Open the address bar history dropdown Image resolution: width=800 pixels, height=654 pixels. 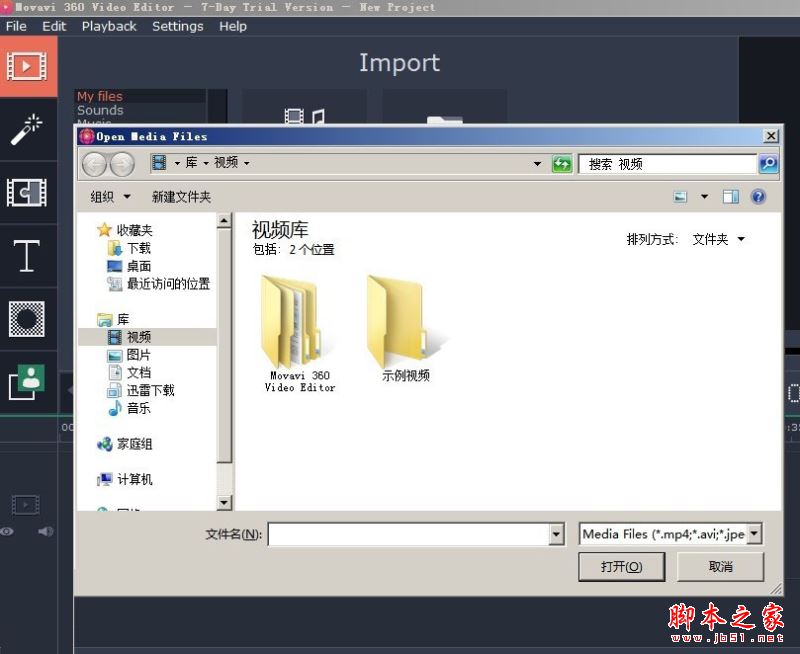(x=537, y=164)
